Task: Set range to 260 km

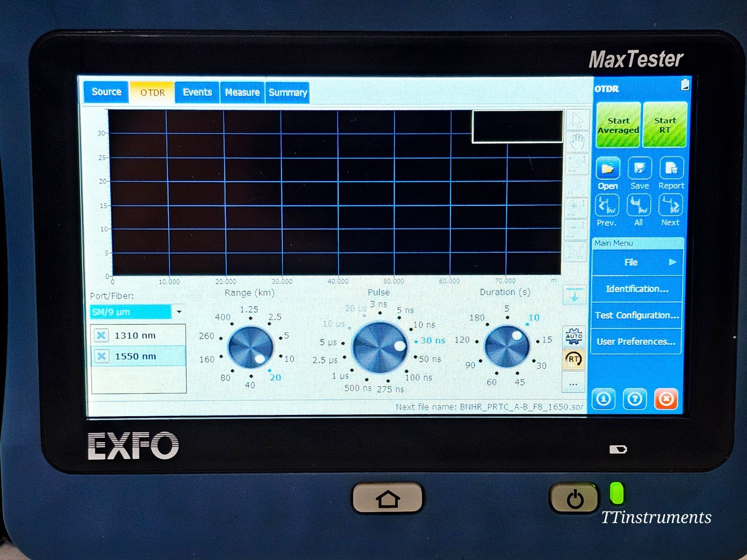Action: (x=206, y=336)
